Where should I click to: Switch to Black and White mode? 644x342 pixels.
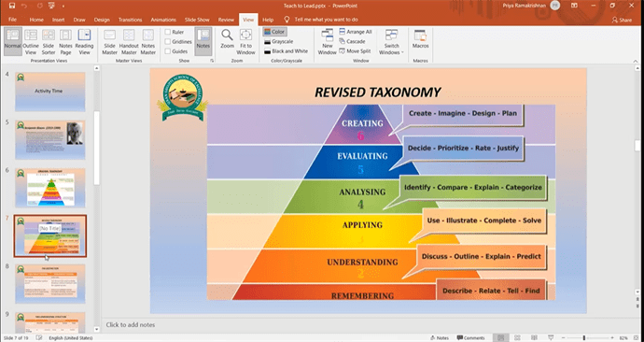click(286, 51)
